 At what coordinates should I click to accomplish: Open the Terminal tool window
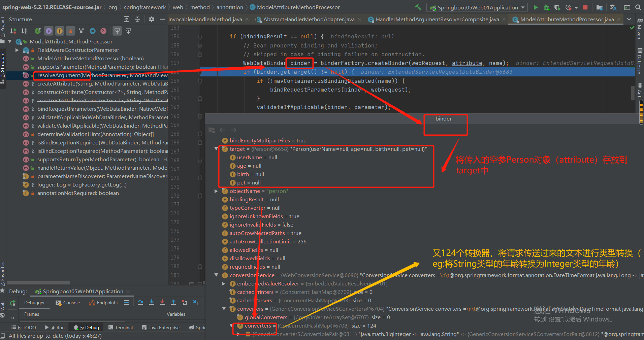(121, 328)
